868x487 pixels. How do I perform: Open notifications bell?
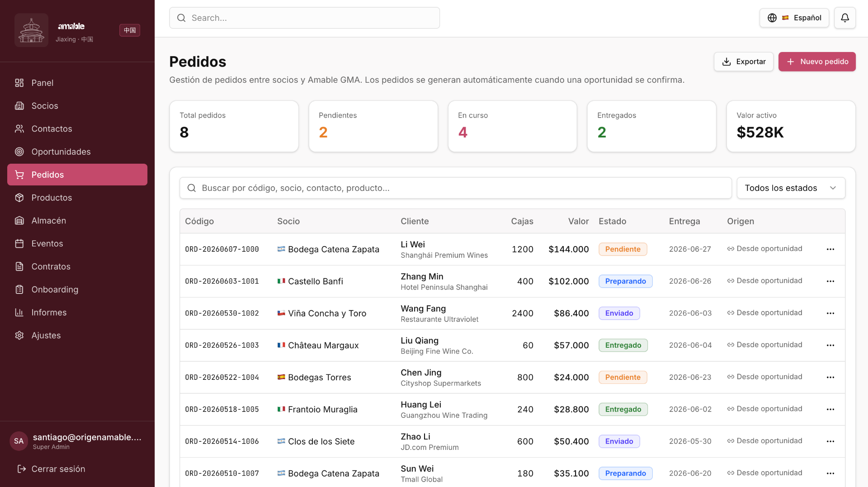[x=844, y=18]
